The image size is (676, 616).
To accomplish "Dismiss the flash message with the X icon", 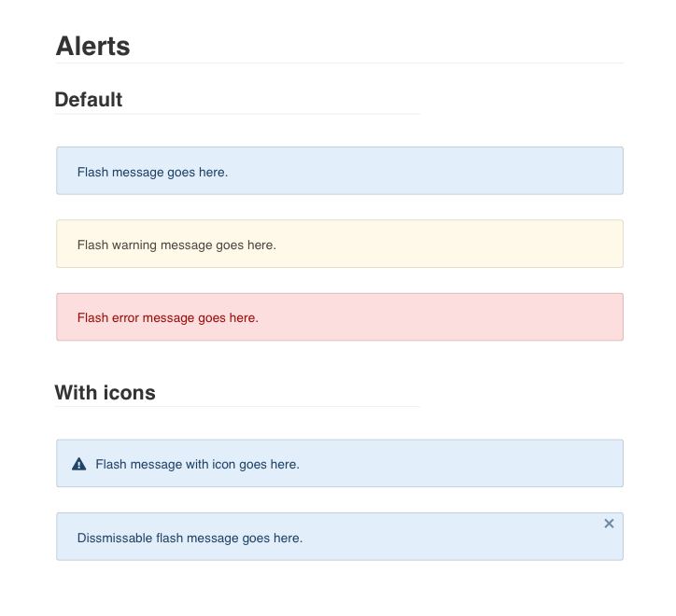I will [x=609, y=524].
